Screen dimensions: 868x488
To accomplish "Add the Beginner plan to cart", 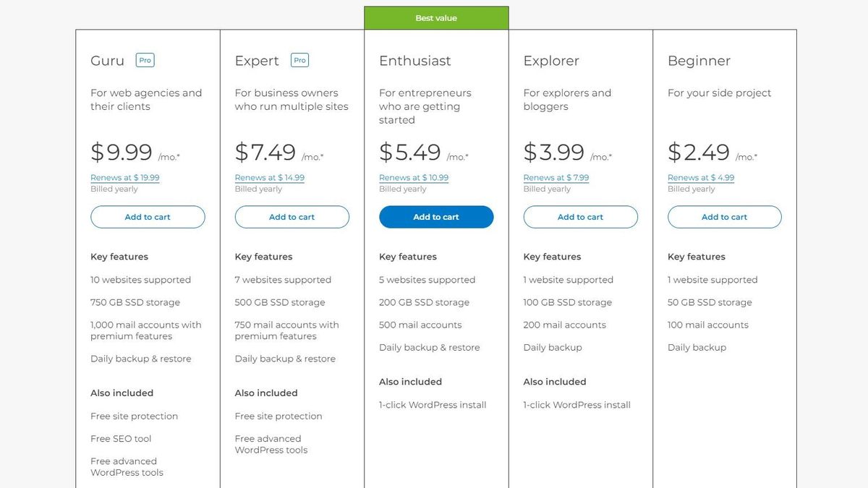I will pos(724,217).
